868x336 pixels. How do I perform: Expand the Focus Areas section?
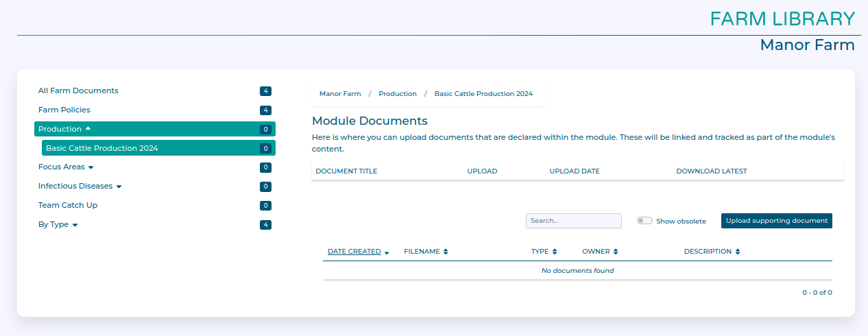point(91,167)
